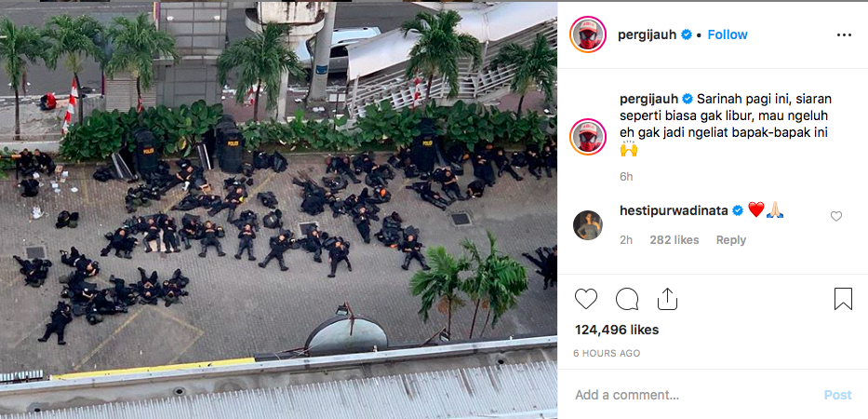Screen dimensions: 868x419
Task: Click the 6 HOURS AGO timestamp
Action: tap(607, 353)
